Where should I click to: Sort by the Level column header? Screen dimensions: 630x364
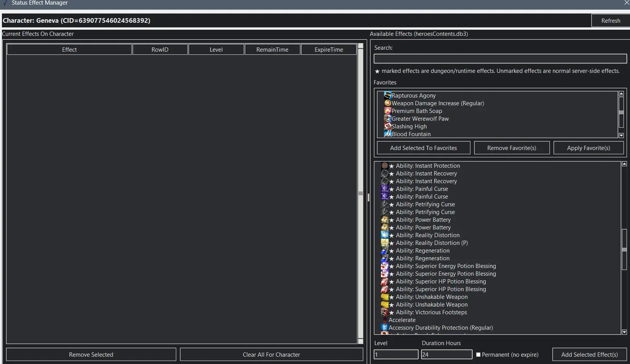pyautogui.click(x=216, y=49)
